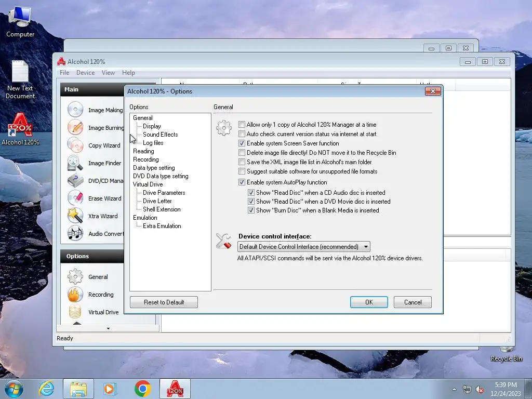This screenshot has width=532, height=399.
Task: Open the Xtra Wizard star icon
Action: pyautogui.click(x=75, y=216)
